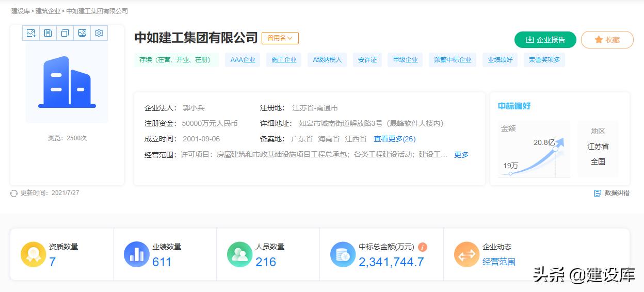Open 建设库 breadcrumb link
This screenshot has height=292, width=644.
21,11
